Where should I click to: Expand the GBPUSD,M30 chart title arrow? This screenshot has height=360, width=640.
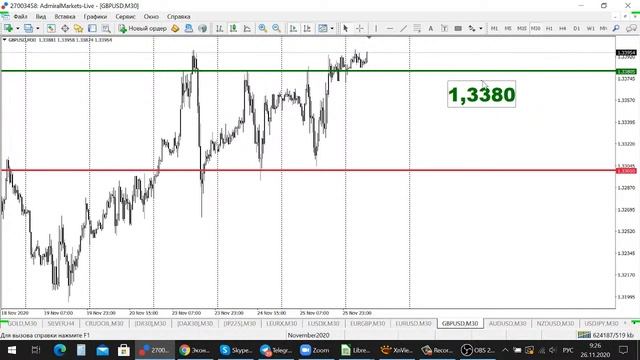4,40
